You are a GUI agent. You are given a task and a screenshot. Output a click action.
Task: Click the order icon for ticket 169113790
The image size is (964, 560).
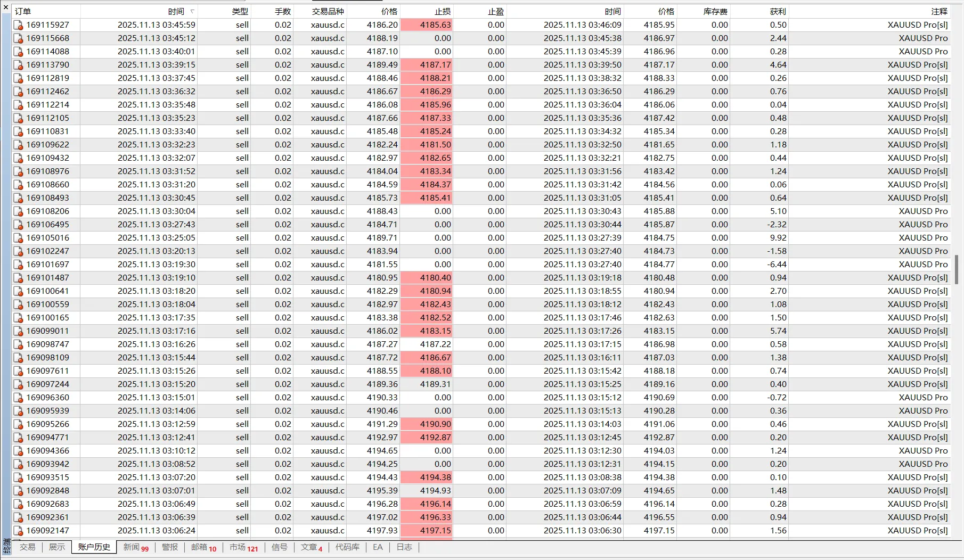(18, 65)
